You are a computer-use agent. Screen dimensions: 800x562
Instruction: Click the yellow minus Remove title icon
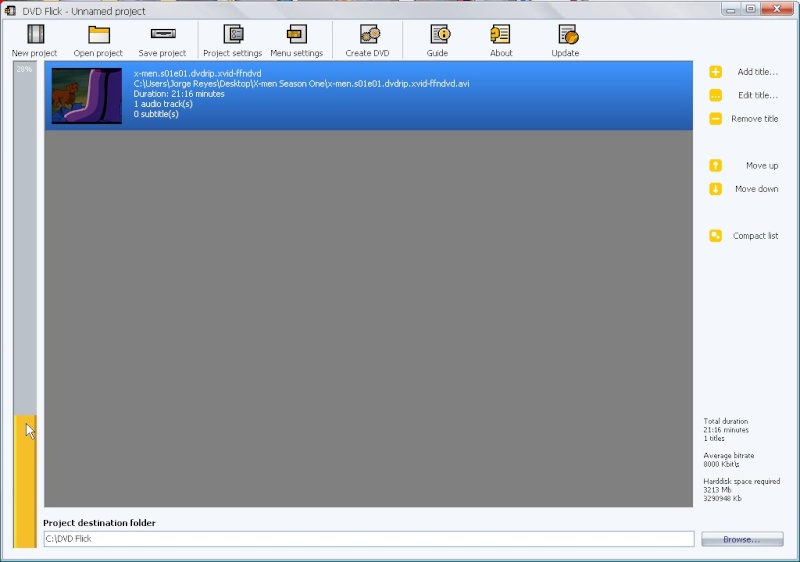[715, 119]
